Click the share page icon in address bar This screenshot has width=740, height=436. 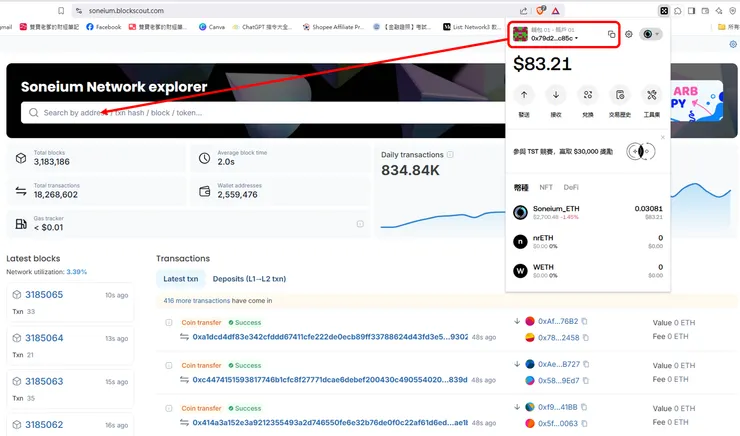pyautogui.click(x=523, y=10)
